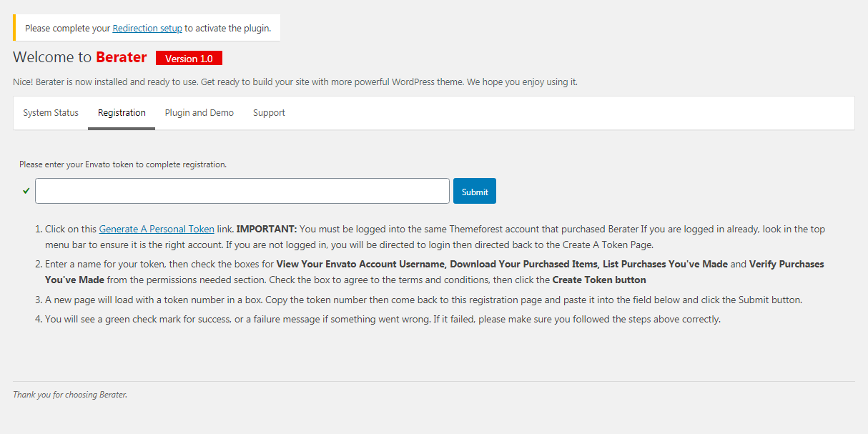Open the System Status tab
The image size is (868, 434).
click(51, 113)
